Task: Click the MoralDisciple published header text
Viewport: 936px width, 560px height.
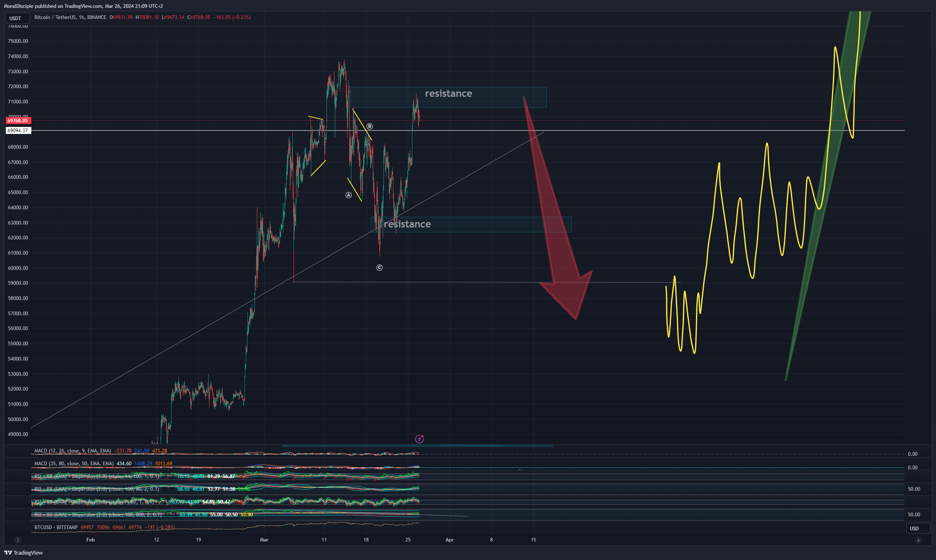Action: click(x=83, y=6)
